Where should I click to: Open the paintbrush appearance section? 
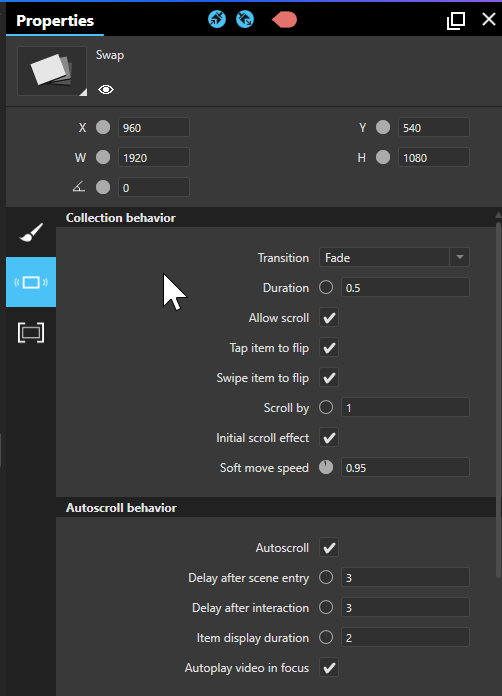pos(31,232)
